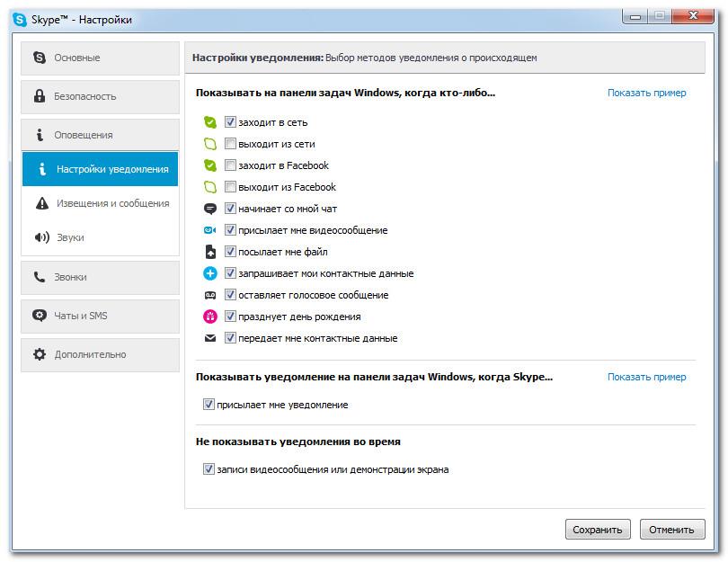The image size is (728, 562).
Task: Open the first 'Показать пример' link
Action: [646, 93]
